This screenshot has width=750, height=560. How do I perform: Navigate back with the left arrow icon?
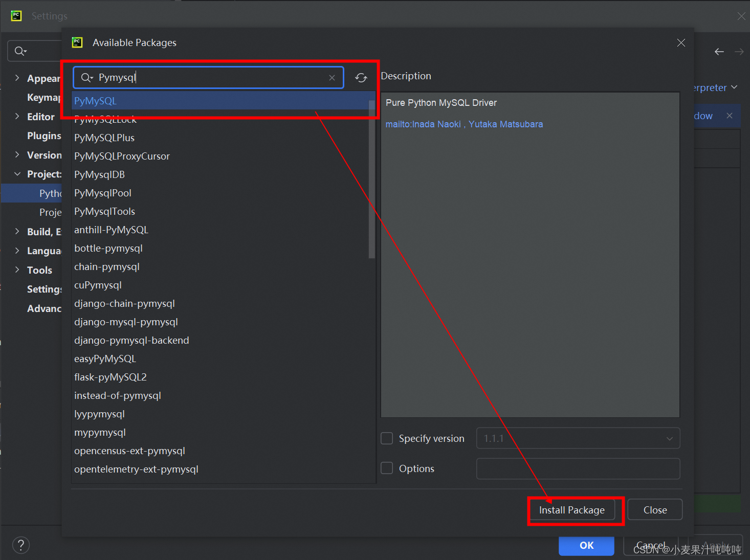click(719, 51)
